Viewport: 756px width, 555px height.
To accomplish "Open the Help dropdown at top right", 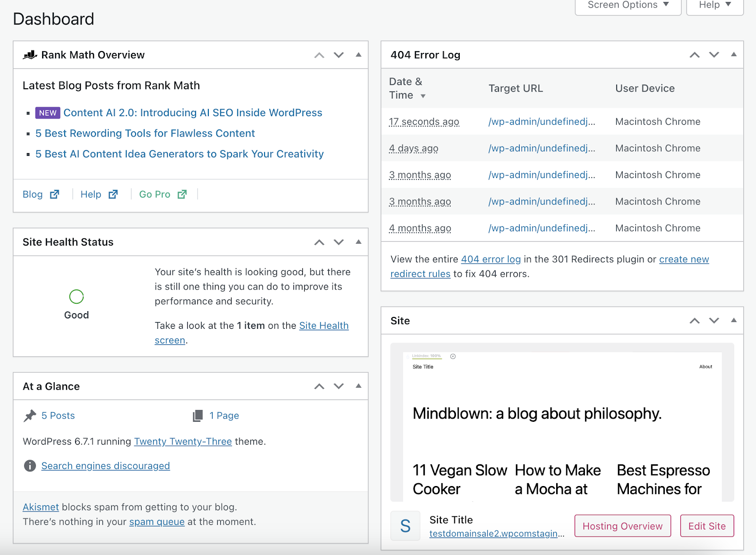I will (x=714, y=5).
